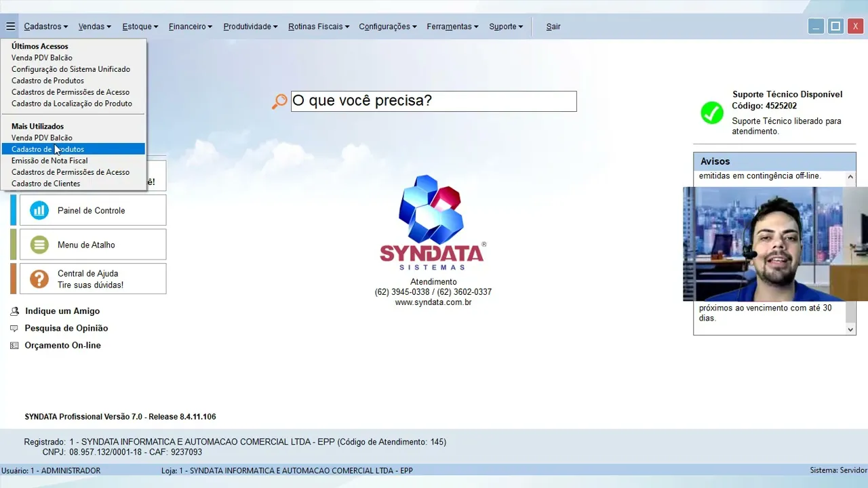This screenshot has width=868, height=488.
Task: Click www.syndata.com.br website link
Action: (x=433, y=302)
